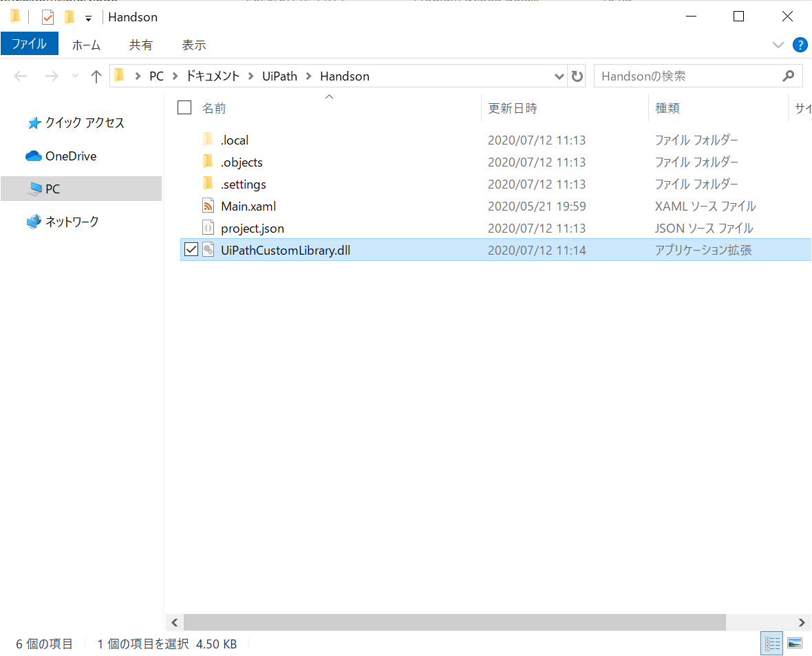Click the XAML ソース ファイル type cell
Screen dimensions: 812x656
tap(705, 207)
